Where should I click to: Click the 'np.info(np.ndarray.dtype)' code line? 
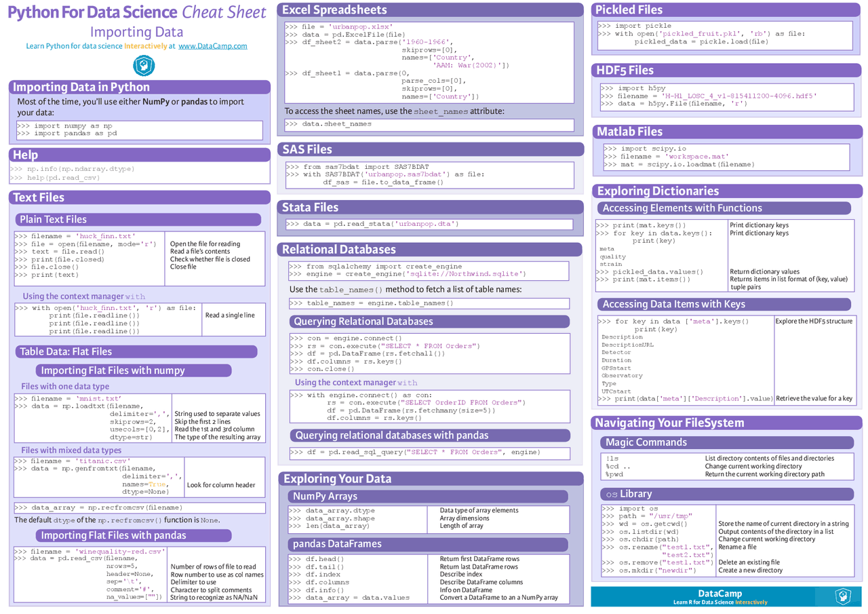pyautogui.click(x=73, y=169)
